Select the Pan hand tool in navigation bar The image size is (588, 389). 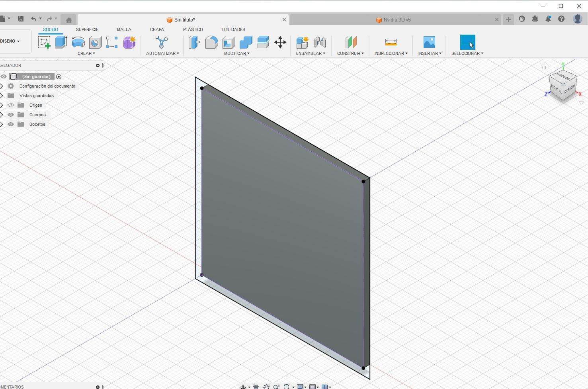click(266, 387)
